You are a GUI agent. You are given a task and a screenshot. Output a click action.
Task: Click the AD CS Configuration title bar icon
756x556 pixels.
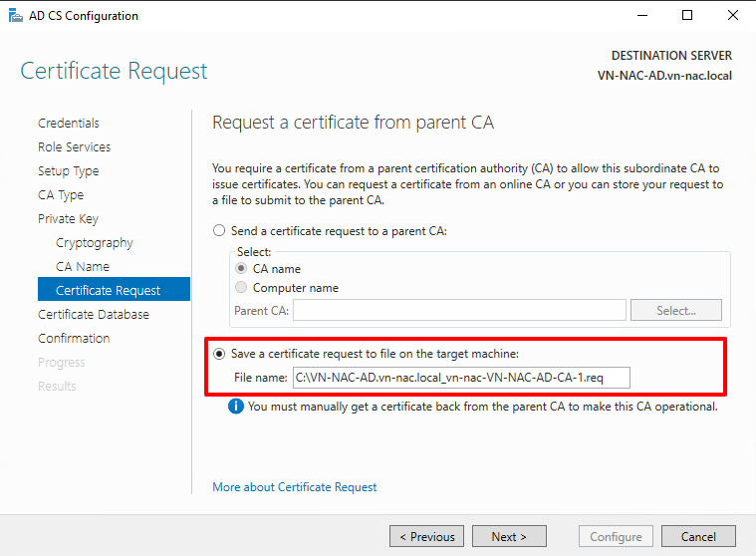(13, 16)
